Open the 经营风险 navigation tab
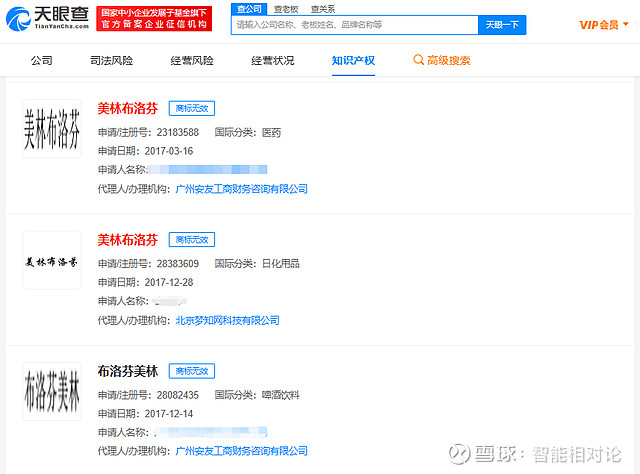 click(x=192, y=60)
